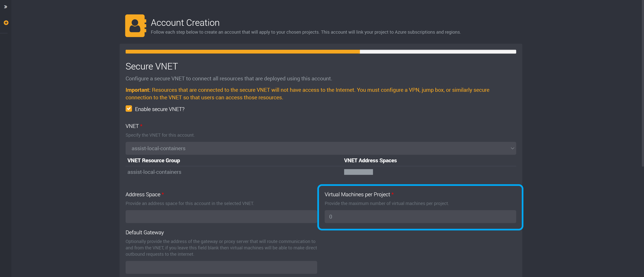
Task: Uncheck the Enable secure VNET checkbox
Action: 129,109
